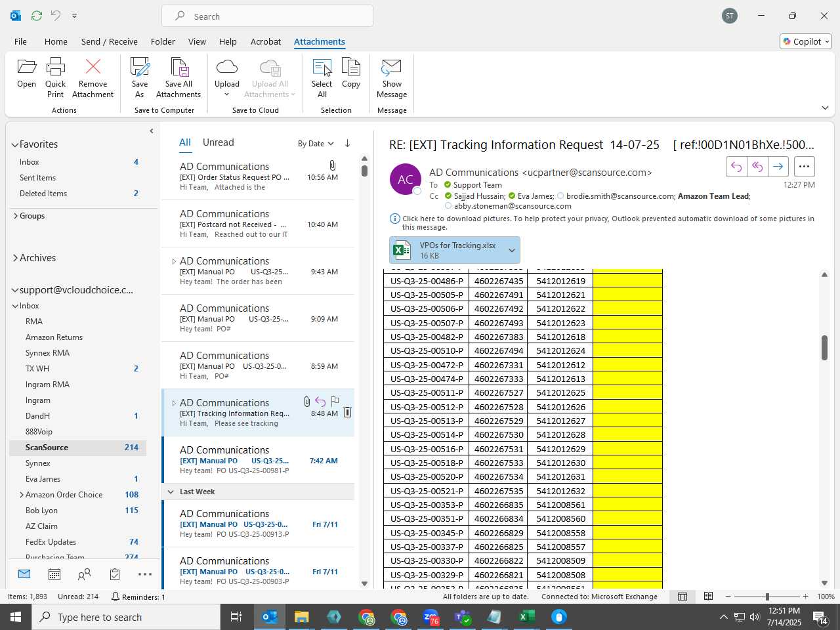Open the People contacts icon

[x=84, y=574]
